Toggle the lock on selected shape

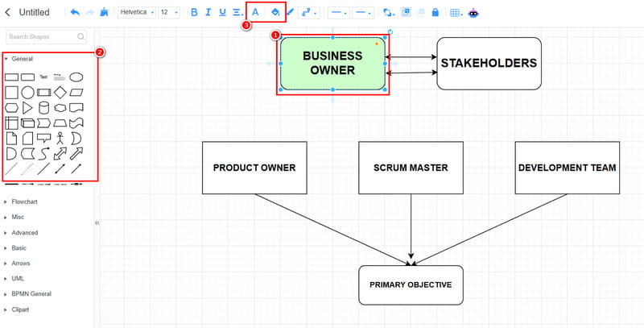pyautogui.click(x=436, y=12)
